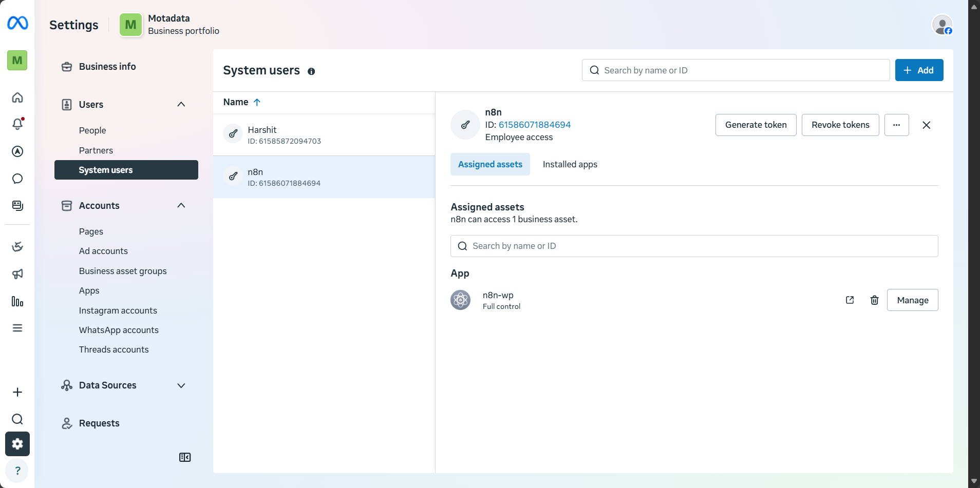This screenshot has height=488, width=980.
Task: Click Revoke tokens button
Action: pos(840,125)
